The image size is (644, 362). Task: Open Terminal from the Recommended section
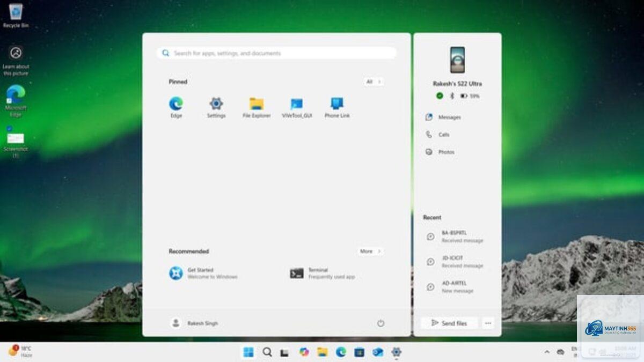[x=323, y=274]
